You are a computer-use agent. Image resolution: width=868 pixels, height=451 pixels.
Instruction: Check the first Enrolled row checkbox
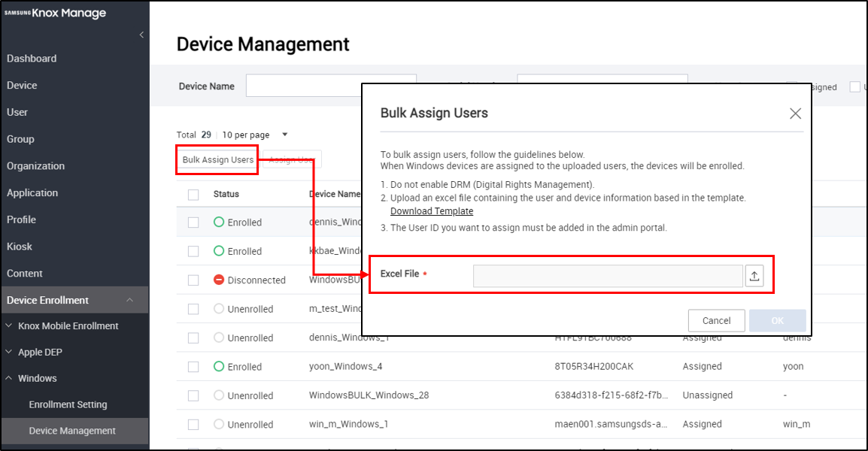pos(193,222)
